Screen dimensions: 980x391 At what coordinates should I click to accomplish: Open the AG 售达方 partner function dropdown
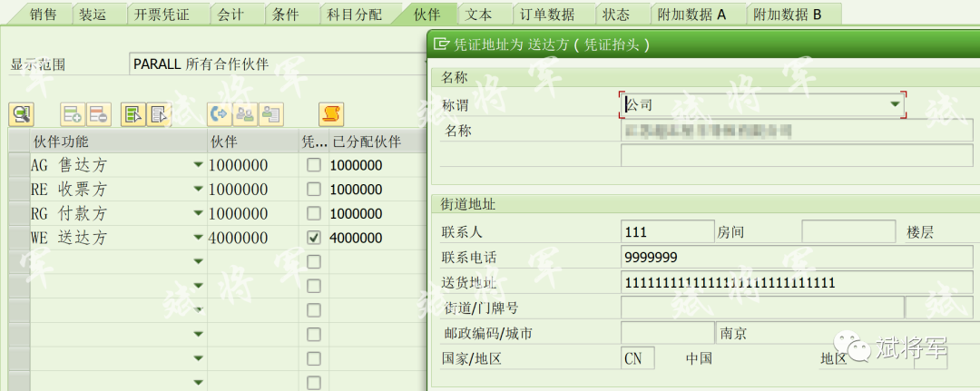click(x=198, y=165)
